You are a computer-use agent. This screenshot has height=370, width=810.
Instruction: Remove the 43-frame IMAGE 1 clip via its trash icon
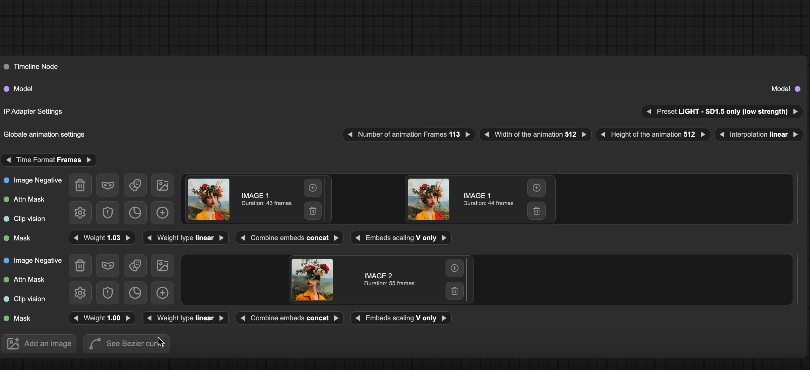pyautogui.click(x=313, y=211)
